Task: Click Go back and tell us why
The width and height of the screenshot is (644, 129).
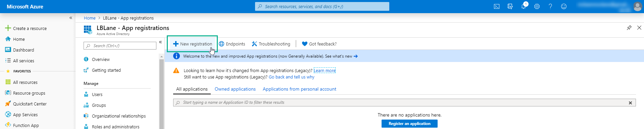Action: 292,77
